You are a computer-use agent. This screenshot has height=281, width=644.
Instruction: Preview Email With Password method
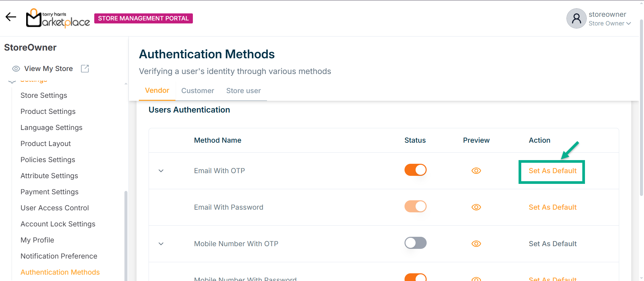476,207
